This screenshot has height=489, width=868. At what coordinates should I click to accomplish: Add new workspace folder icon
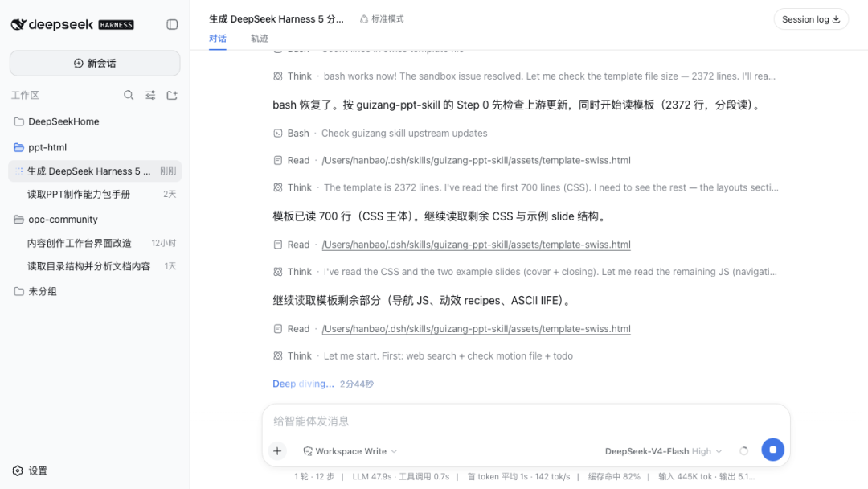click(x=172, y=95)
